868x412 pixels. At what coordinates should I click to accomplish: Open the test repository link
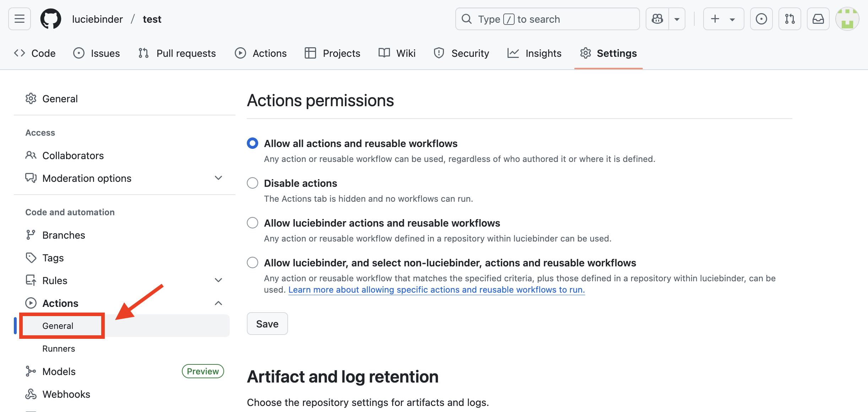click(x=152, y=19)
